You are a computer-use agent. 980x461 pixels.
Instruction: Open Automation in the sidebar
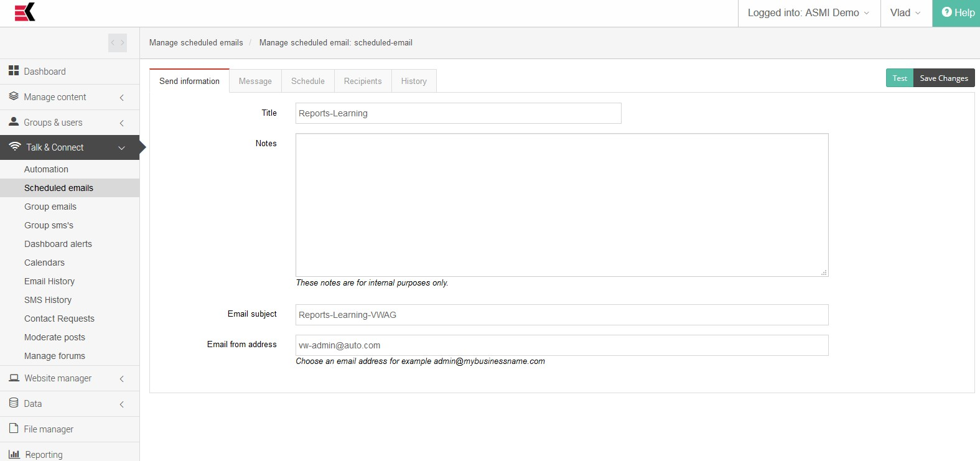70,169
